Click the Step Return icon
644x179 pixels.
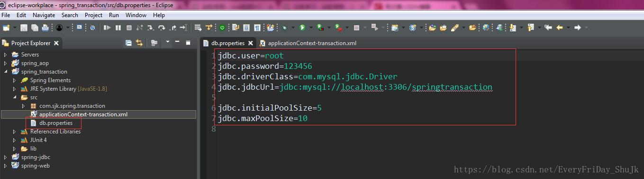pos(173,28)
